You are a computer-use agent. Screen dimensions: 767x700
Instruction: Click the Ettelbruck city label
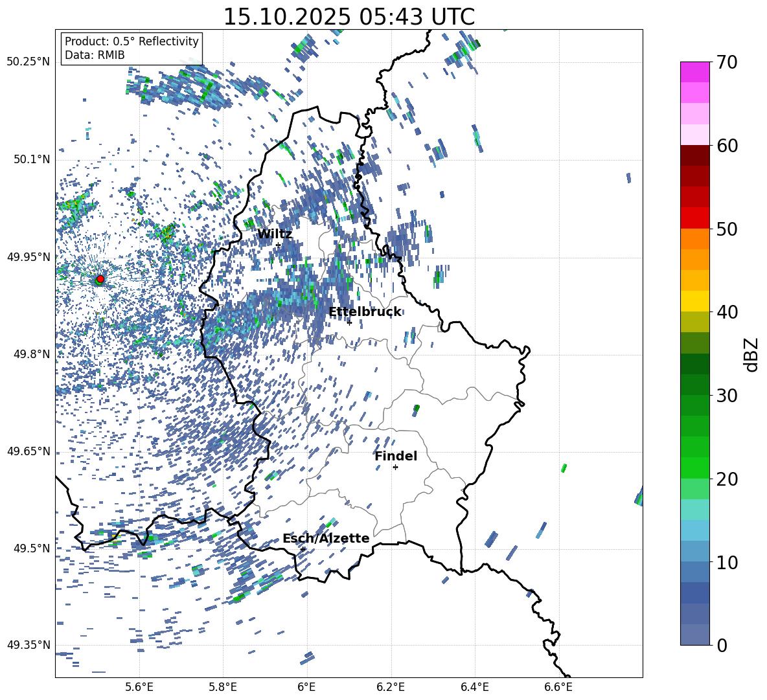(365, 312)
